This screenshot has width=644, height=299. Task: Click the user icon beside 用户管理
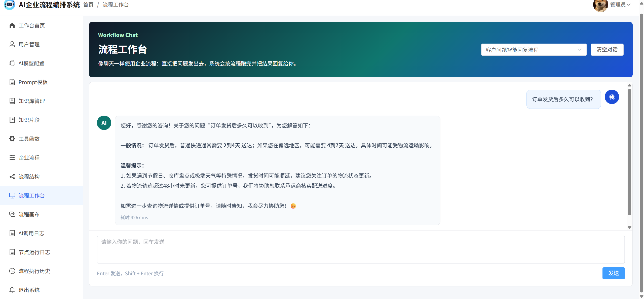click(x=12, y=44)
